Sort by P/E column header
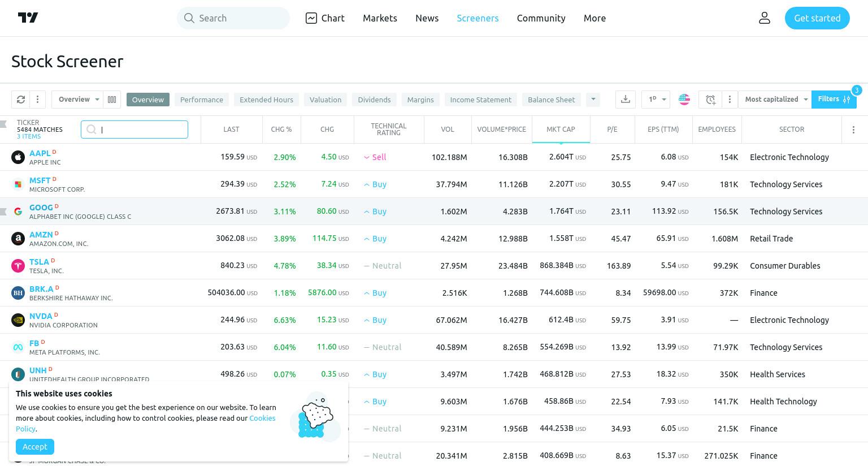This screenshot has width=868, height=466. point(612,130)
